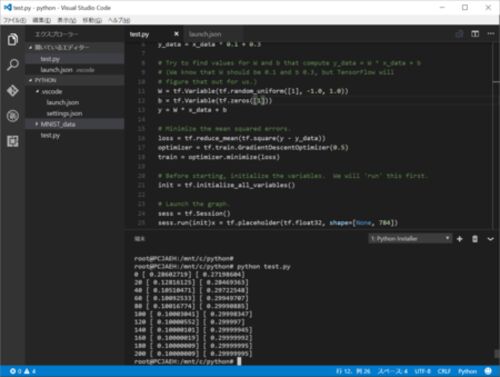500x377 pixels.
Task: Click the 'python test.py' command line in terminal
Action: 212,267
